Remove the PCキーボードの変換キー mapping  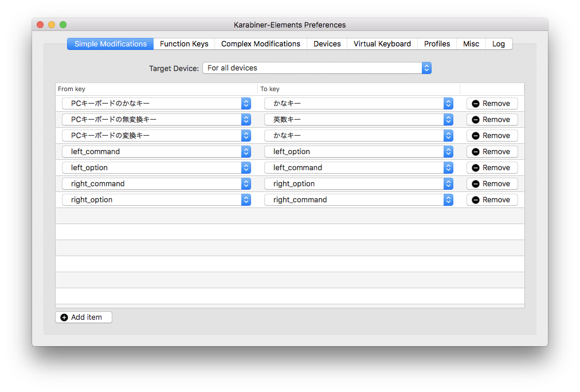(492, 136)
